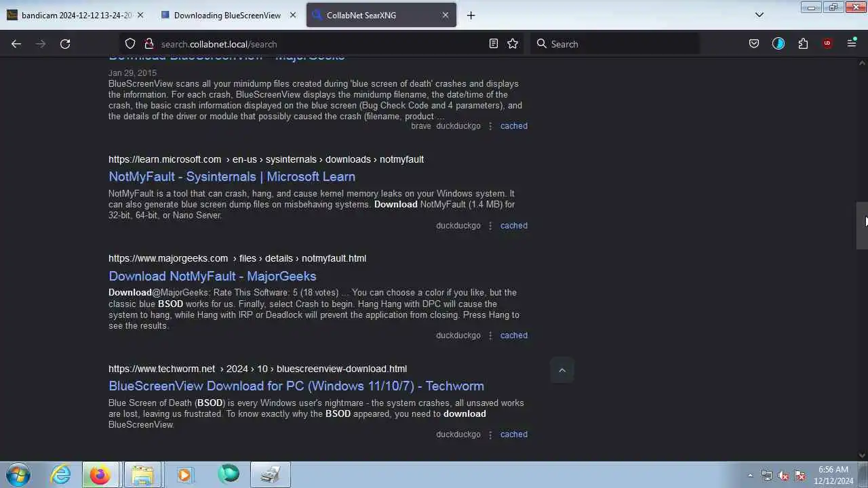This screenshot has width=868, height=488.
Task: Open the uBlock Origin extension icon
Action: 827,43
